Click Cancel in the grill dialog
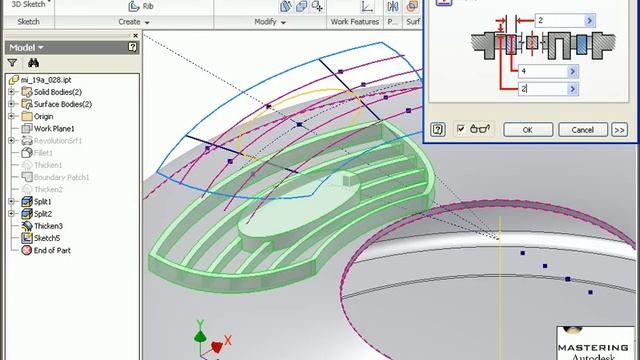Screen dimensions: 640x360 (582, 130)
